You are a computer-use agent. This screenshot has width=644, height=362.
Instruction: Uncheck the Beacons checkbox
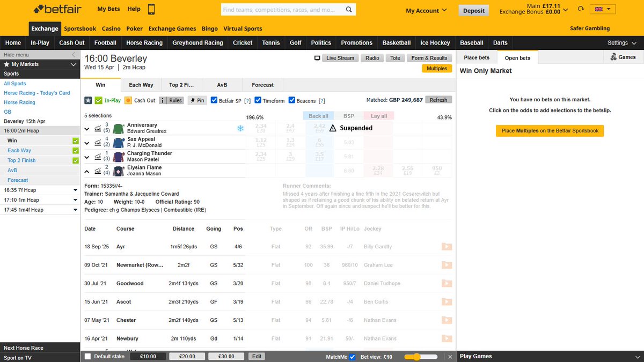point(292,100)
